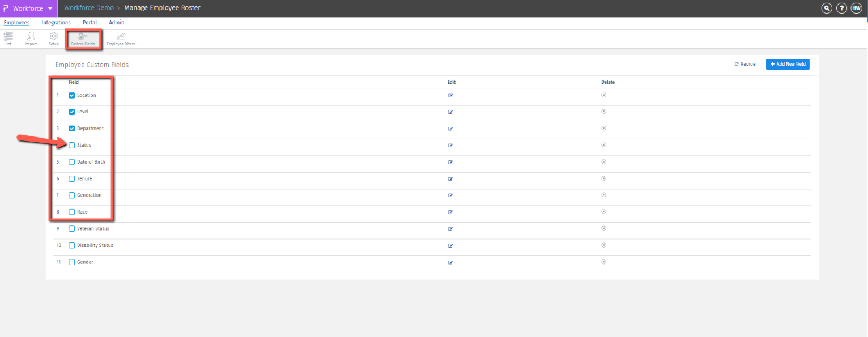Check the Veteran Status checkbox
This screenshot has width=868, height=337.
point(72,229)
